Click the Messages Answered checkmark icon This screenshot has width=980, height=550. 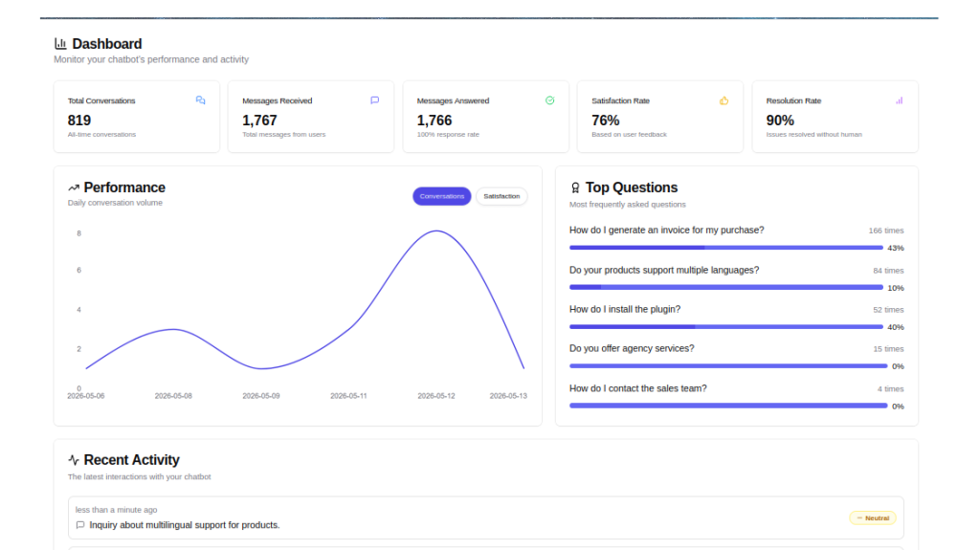(550, 100)
